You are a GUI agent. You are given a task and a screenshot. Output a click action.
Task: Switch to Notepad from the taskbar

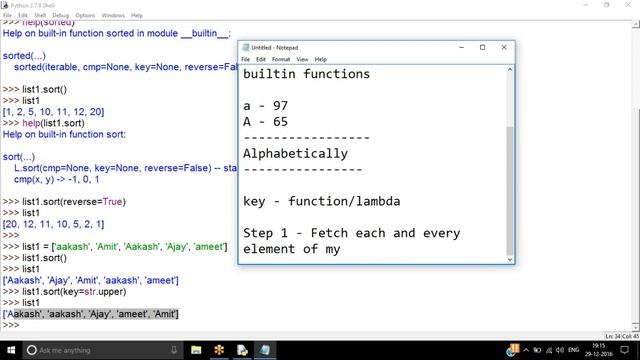click(x=265, y=350)
